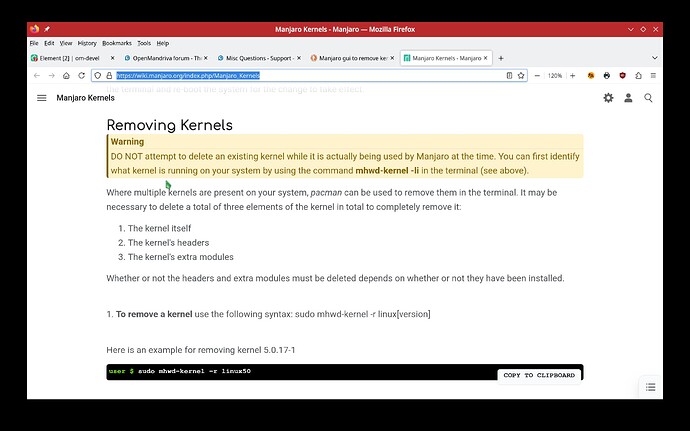Close the OpenMandriva forum tab
Image resolution: width=690 pixels, height=431 pixels.
point(206,58)
